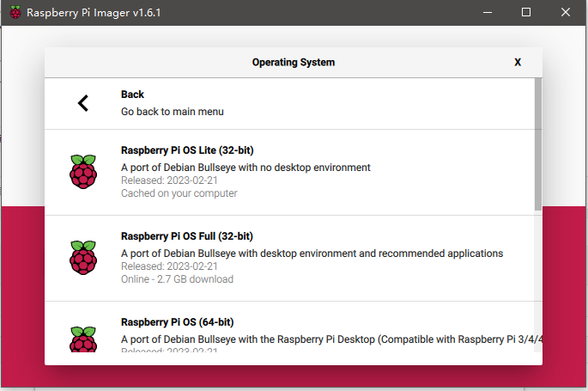Click 'recommended applications' description line
Viewport: 588px width, 391px height.
tap(312, 254)
